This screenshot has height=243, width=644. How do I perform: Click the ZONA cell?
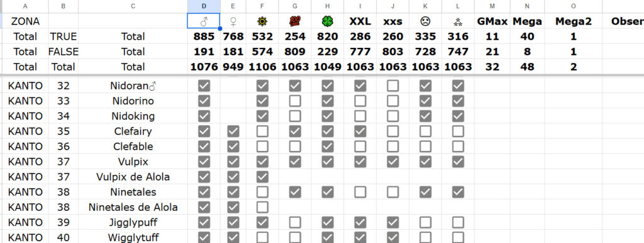click(x=25, y=21)
